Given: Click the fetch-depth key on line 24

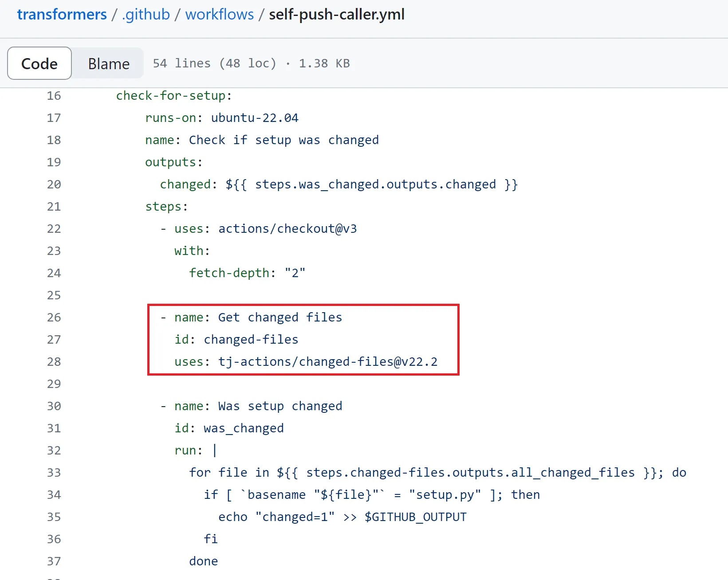Looking at the screenshot, I should pos(229,273).
